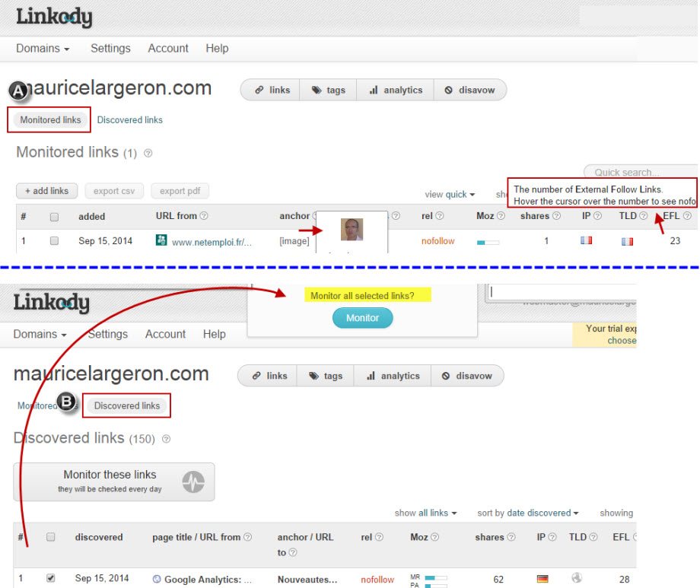The image size is (700, 588).
Task: Click the MR bar in Google Analytics row
Action: tap(436, 578)
